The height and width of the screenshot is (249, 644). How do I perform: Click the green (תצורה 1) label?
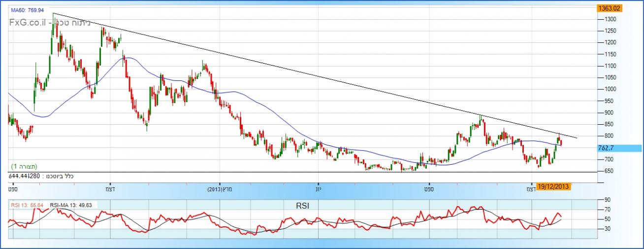[24, 167]
